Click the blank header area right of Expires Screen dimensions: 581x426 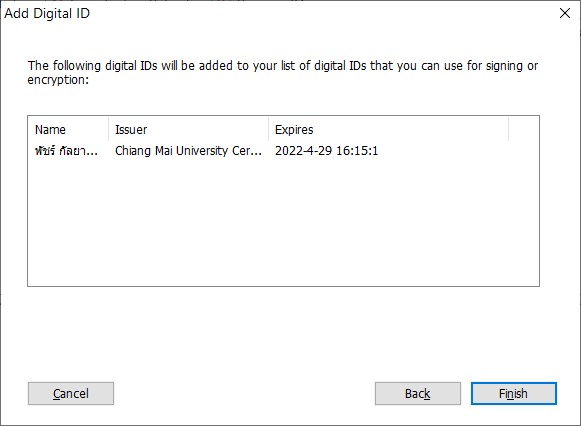point(524,130)
